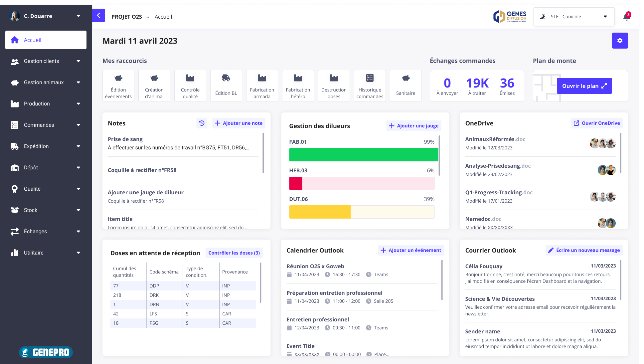Open the STE - Cunicole dropdown

(x=574, y=17)
